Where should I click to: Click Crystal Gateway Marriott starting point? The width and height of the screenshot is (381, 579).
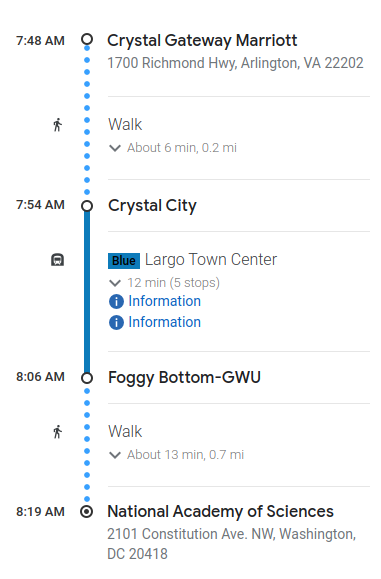pyautogui.click(x=202, y=41)
